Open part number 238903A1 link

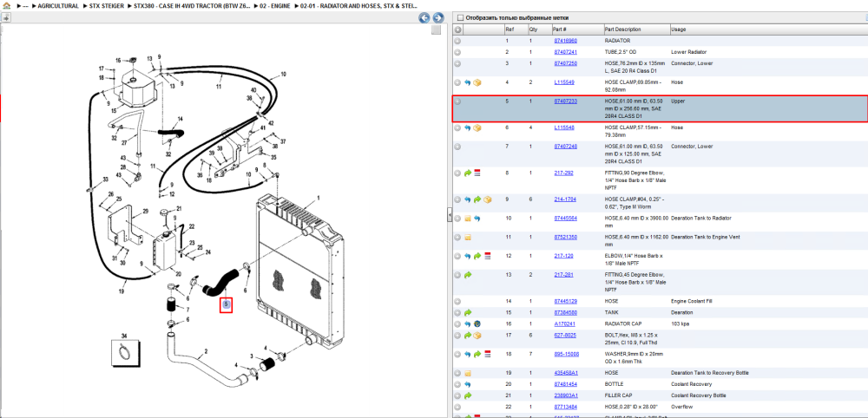[x=566, y=395]
